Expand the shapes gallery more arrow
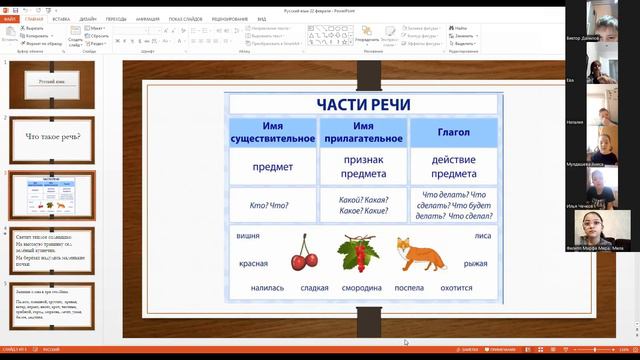The image size is (640, 360). click(x=351, y=42)
